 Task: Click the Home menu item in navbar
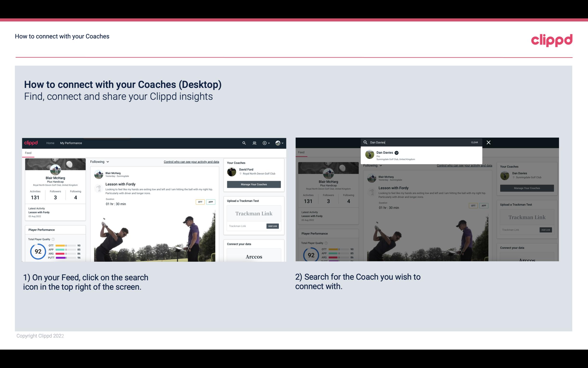pyautogui.click(x=51, y=143)
